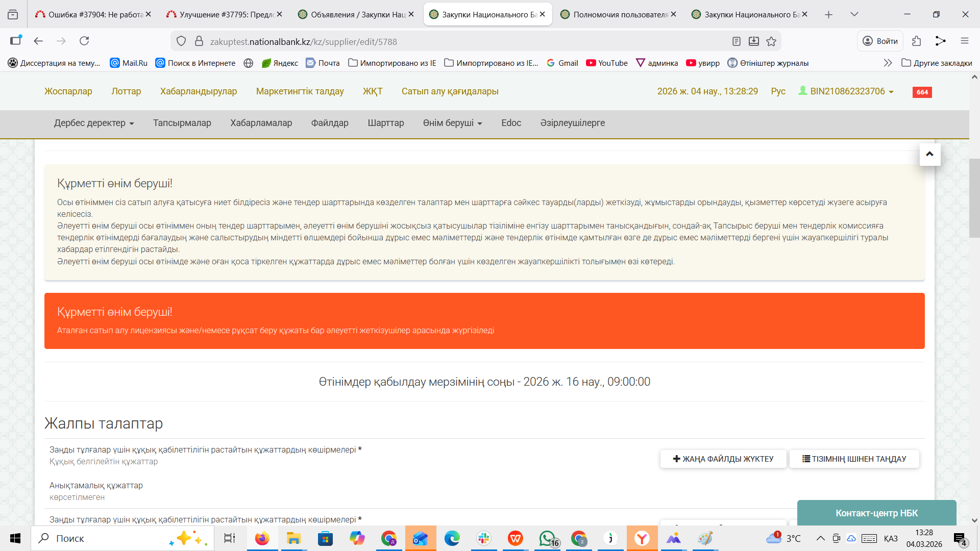Click the red 664 notifications badge

(x=922, y=92)
